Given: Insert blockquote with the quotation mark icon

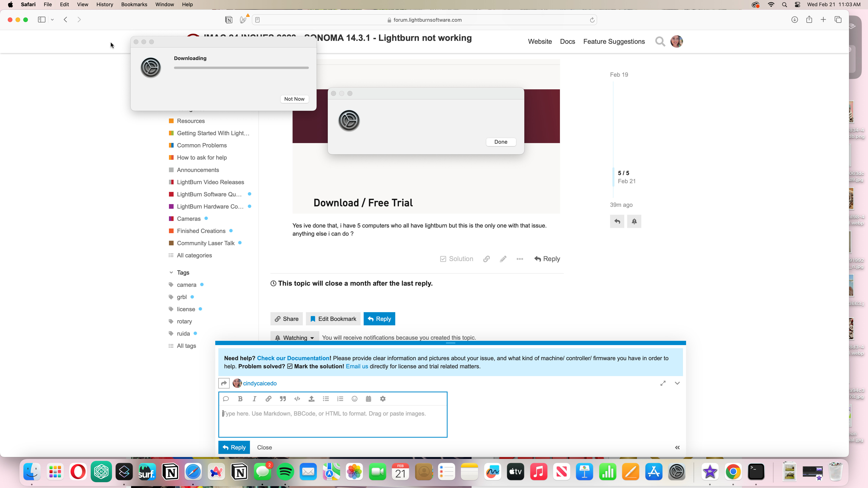Looking at the screenshot, I should pos(283,399).
